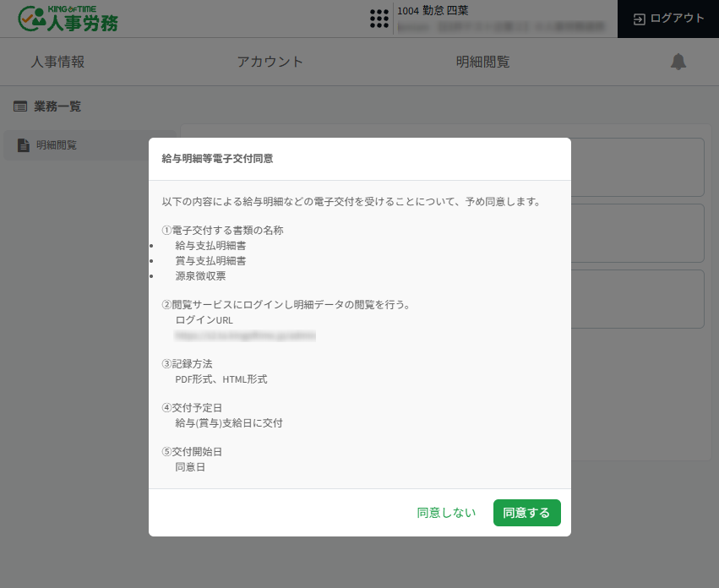Click the 同意する button

(527, 512)
